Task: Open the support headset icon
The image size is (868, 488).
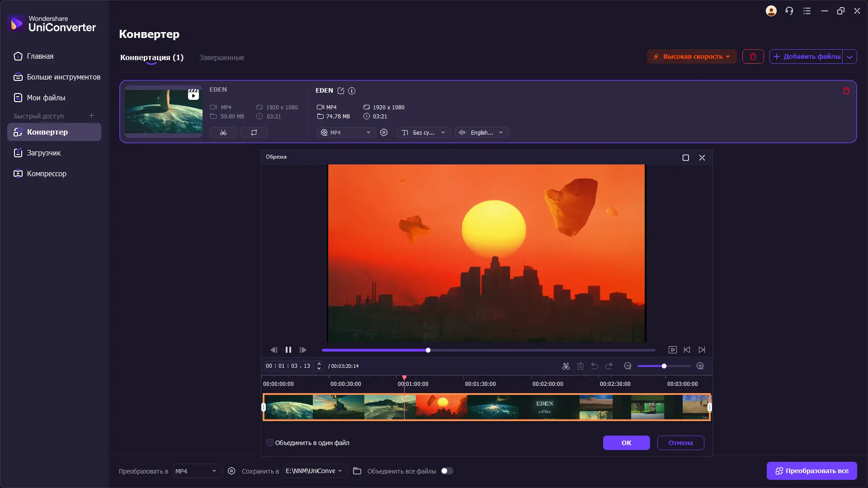Action: coord(789,11)
